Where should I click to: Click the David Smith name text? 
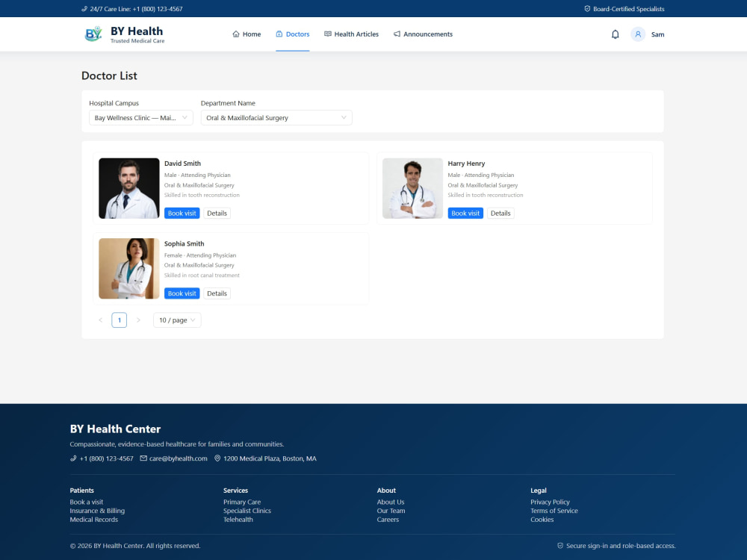pyautogui.click(x=182, y=164)
